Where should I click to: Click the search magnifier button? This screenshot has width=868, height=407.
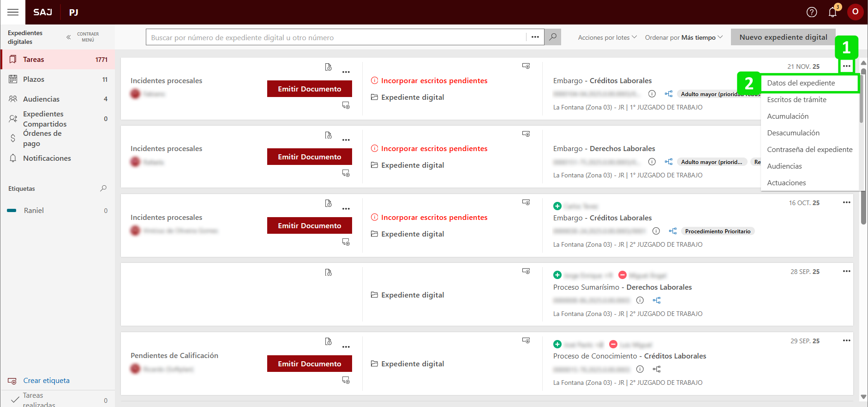(552, 37)
